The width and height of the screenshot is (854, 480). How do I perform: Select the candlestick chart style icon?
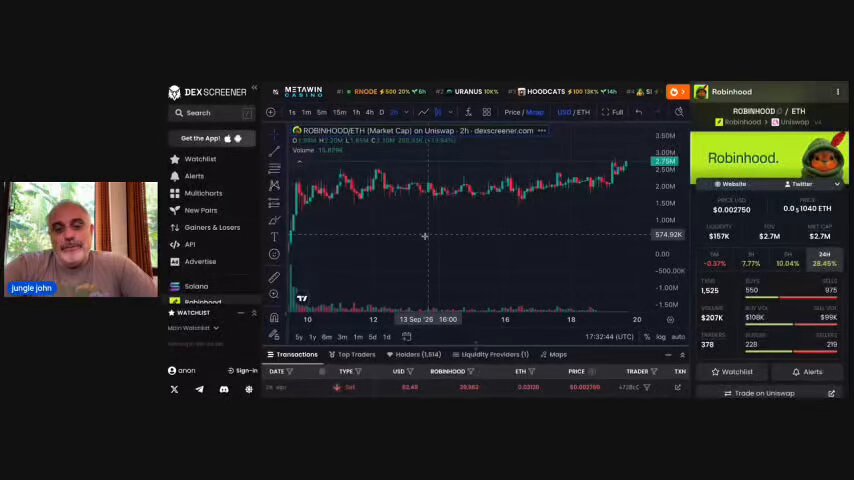(x=438, y=112)
